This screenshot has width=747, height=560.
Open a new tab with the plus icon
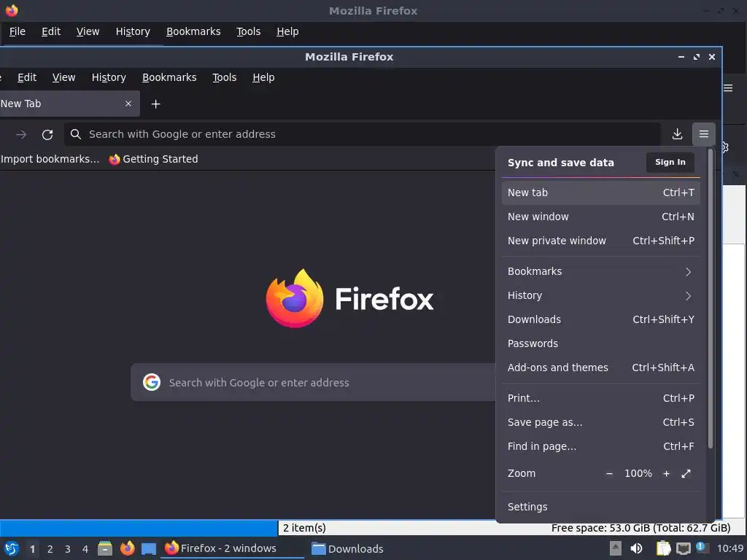tap(156, 104)
